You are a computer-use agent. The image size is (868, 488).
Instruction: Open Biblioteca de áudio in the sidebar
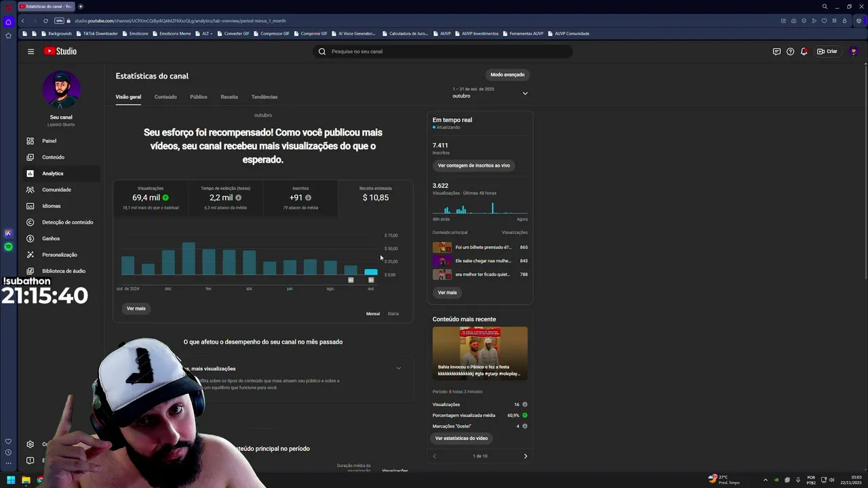(x=61, y=271)
